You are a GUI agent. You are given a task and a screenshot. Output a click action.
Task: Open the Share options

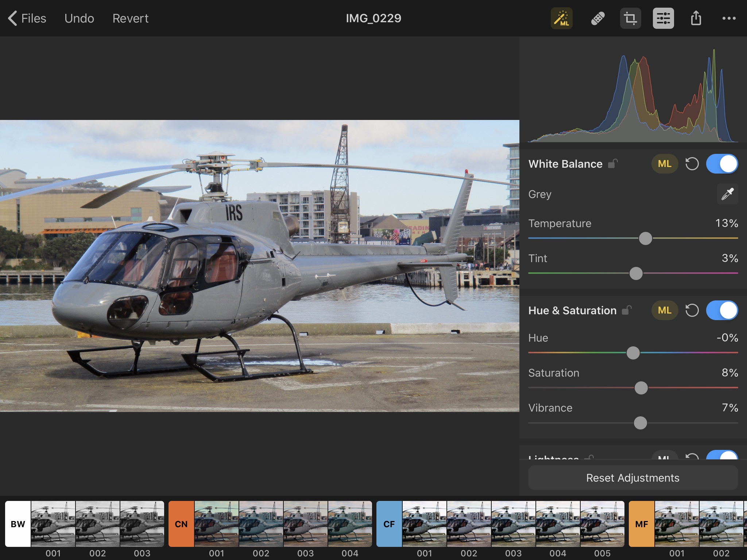pos(696,18)
